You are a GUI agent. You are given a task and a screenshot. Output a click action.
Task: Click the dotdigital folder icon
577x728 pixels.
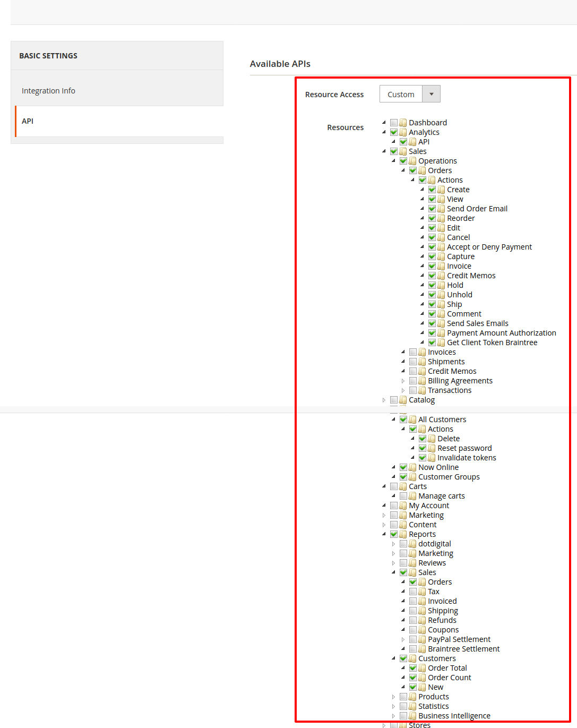[x=412, y=544]
